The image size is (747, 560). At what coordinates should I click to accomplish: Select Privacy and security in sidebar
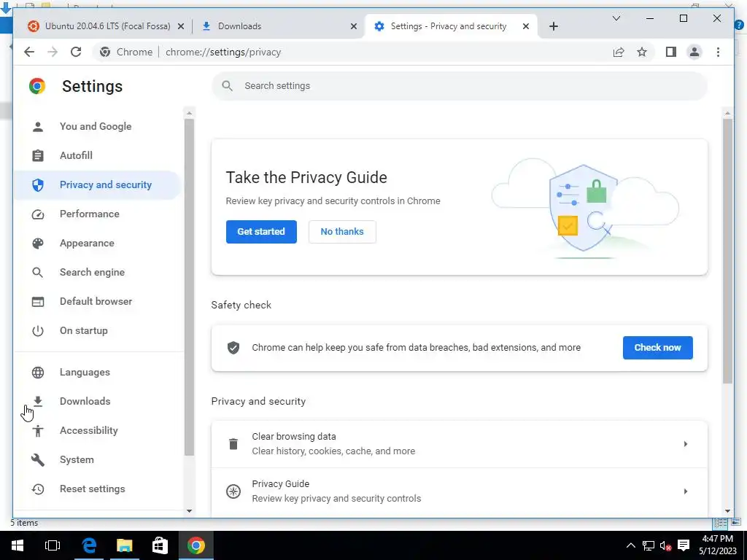[x=98, y=184]
